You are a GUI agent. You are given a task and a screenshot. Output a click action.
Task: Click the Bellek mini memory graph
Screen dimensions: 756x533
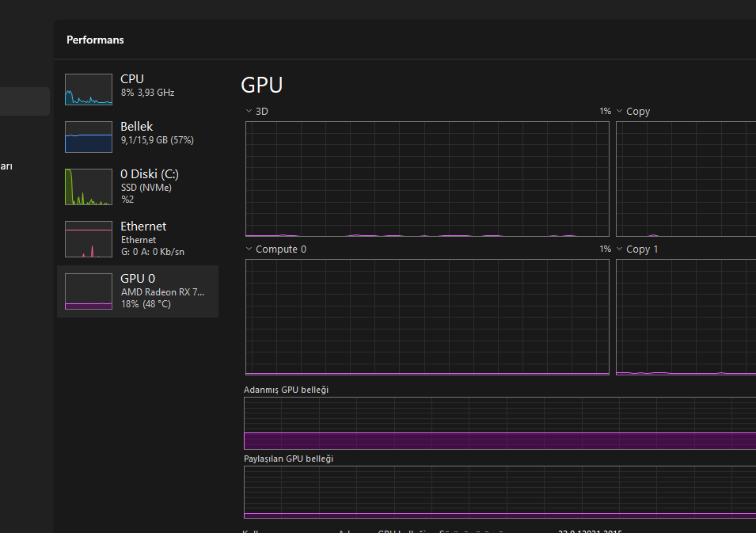89,136
